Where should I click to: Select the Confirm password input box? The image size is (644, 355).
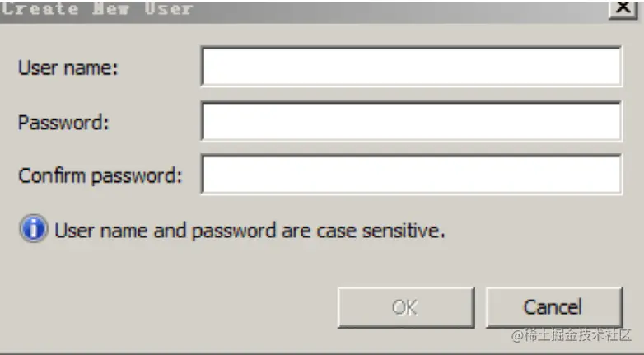pos(412,175)
